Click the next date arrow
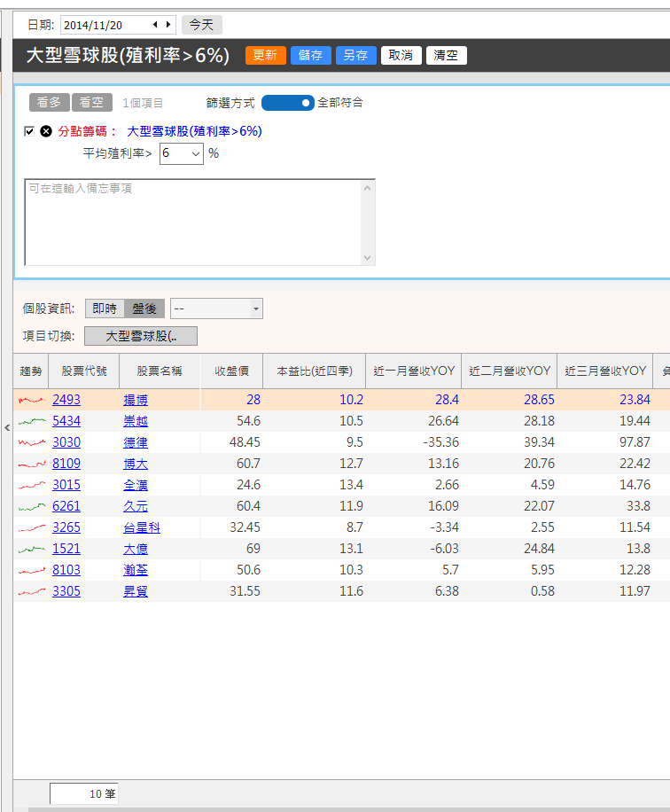 click(167, 25)
